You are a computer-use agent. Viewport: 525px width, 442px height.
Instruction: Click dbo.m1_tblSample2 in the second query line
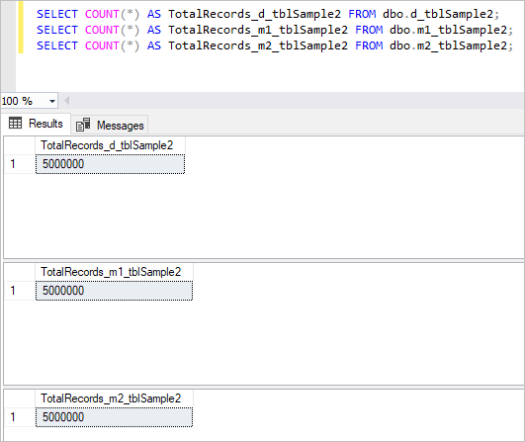pos(448,30)
